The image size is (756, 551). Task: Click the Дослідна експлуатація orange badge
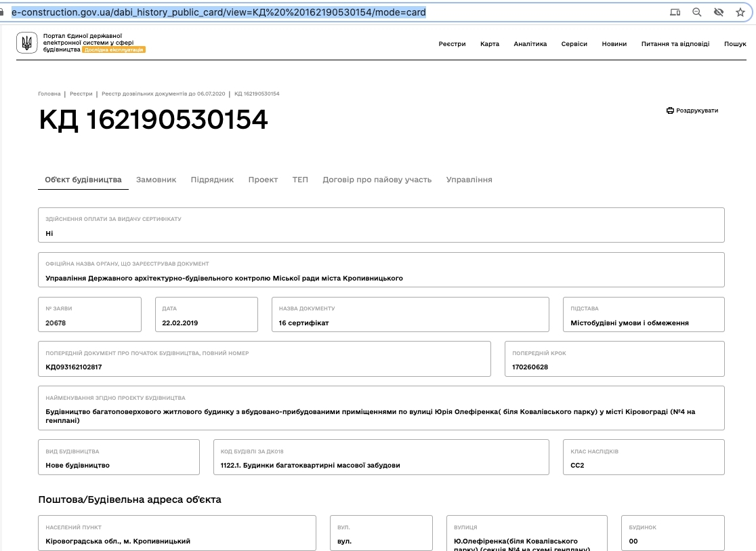114,49
